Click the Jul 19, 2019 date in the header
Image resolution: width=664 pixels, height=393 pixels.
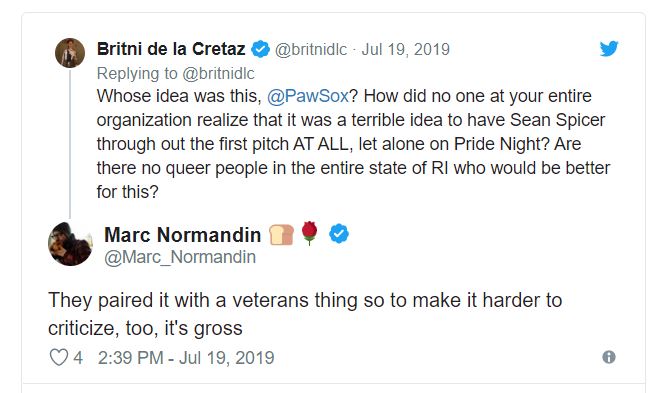coord(406,50)
